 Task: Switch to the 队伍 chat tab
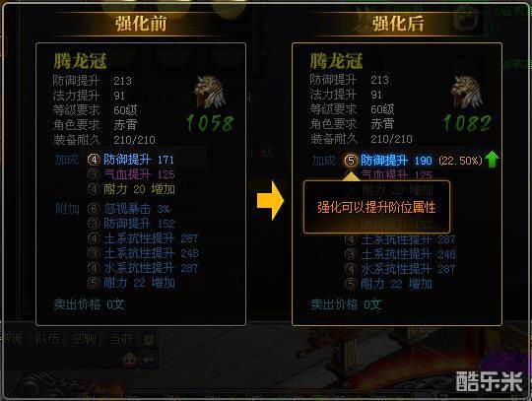48,339
